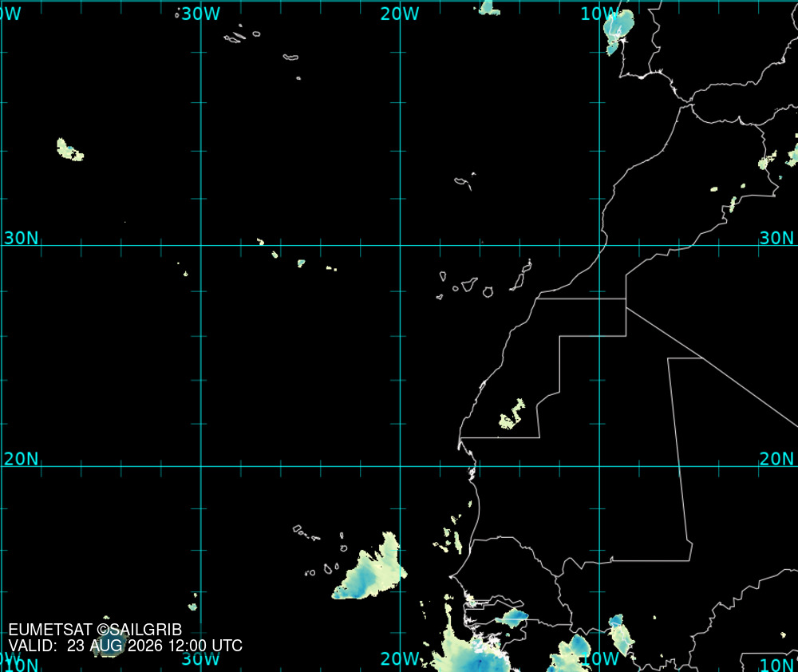Viewport: 798px width, 672px height.
Task: Click the large cloud mass near Cape Verde
Action: pyautogui.click(x=370, y=570)
